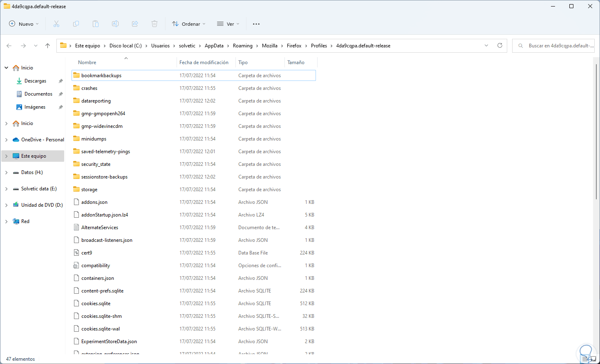Sort by Fecha de modificación column
This screenshot has width=600, height=364.
coord(204,63)
